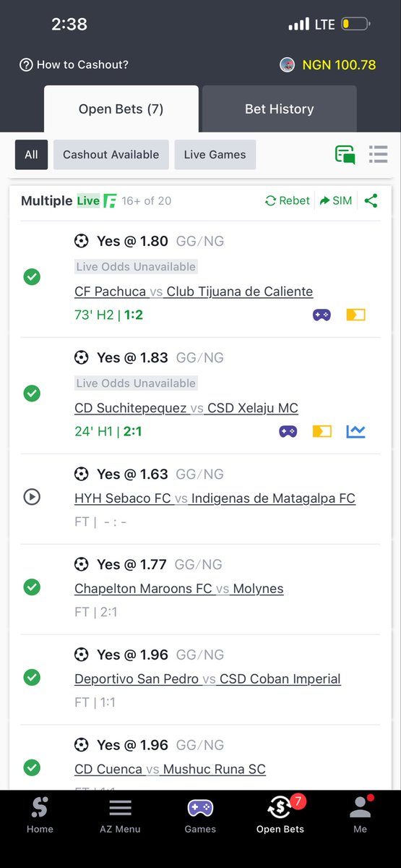
Task: Open the AZ Menu in bottom navigation
Action: tap(120, 816)
